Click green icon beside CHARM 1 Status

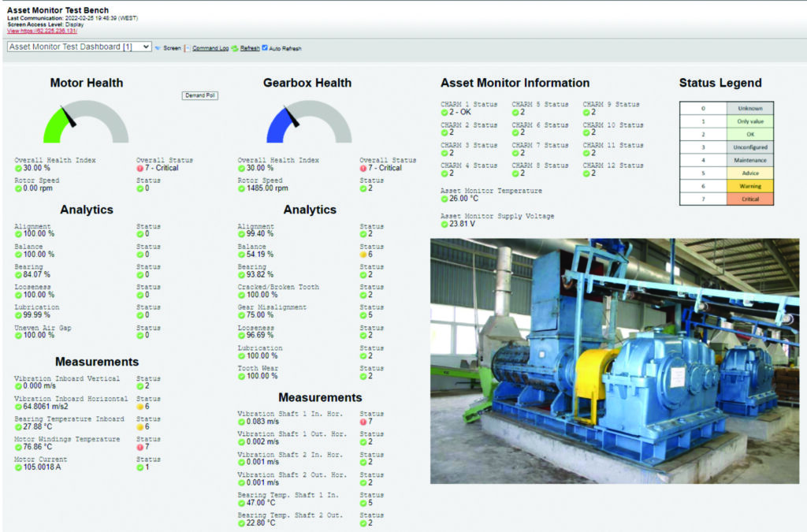(444, 112)
